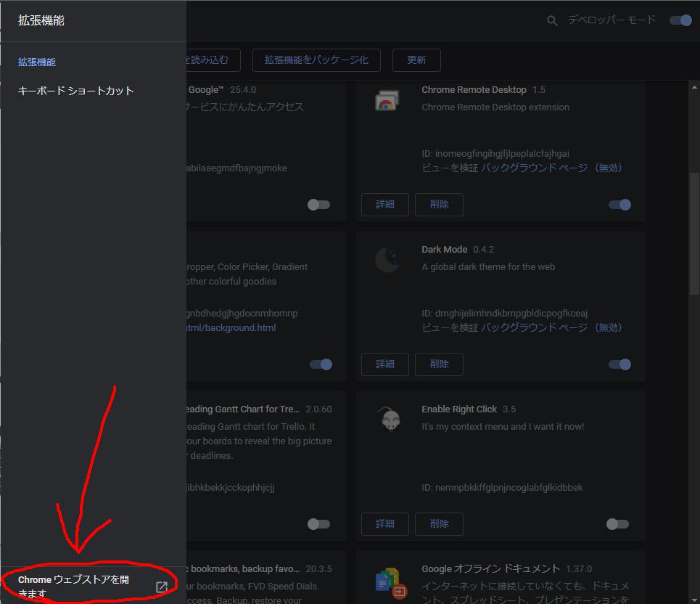Toggle デベロッパー モード switch

(x=680, y=20)
